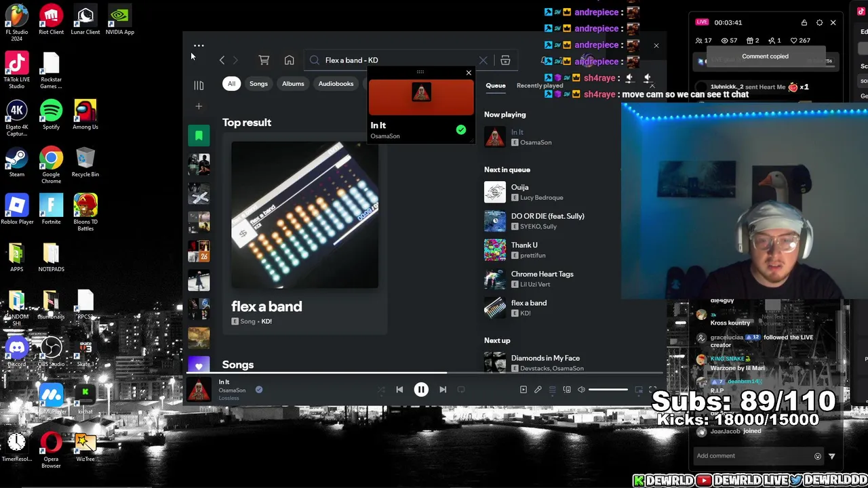Select the All filter chip

[231, 84]
